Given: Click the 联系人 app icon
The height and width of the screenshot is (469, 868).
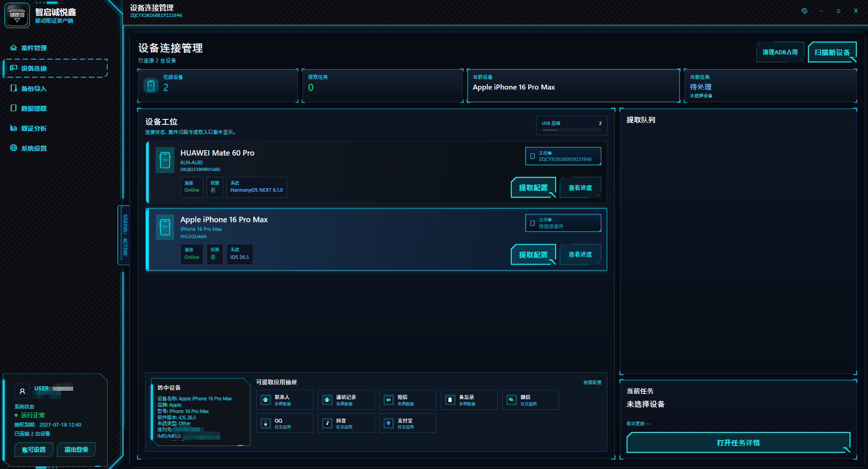Looking at the screenshot, I should click(266, 400).
